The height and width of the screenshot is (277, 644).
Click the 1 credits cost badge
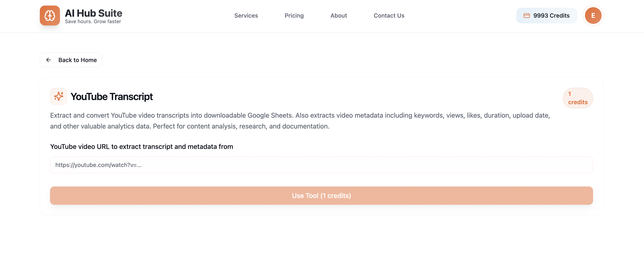[x=578, y=98]
